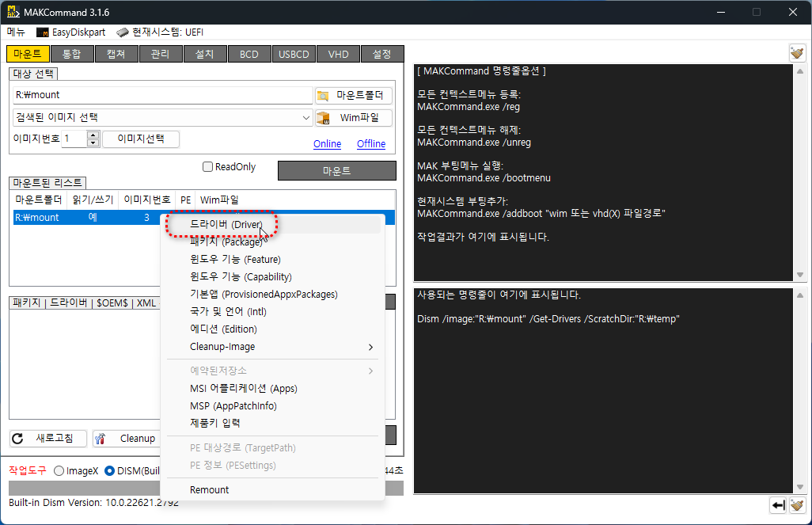Screen dimensions: 812x525
Task: Expand the Cleanup-Image submenu arrow
Action: [x=370, y=348]
